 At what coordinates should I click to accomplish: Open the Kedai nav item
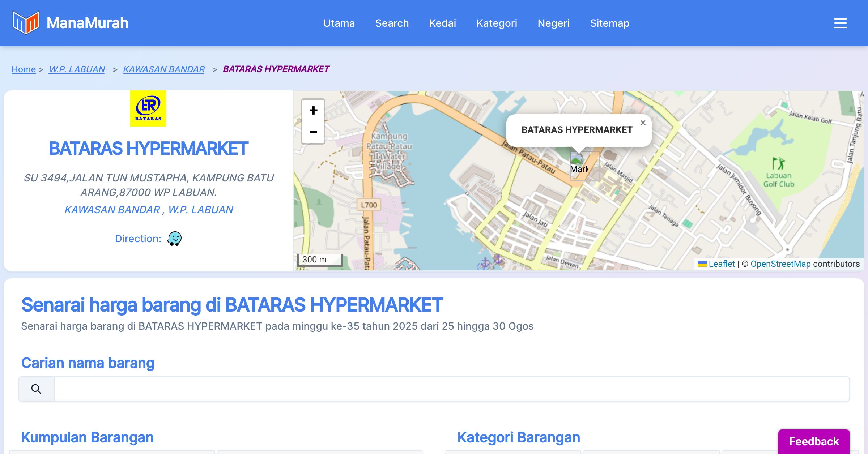442,23
